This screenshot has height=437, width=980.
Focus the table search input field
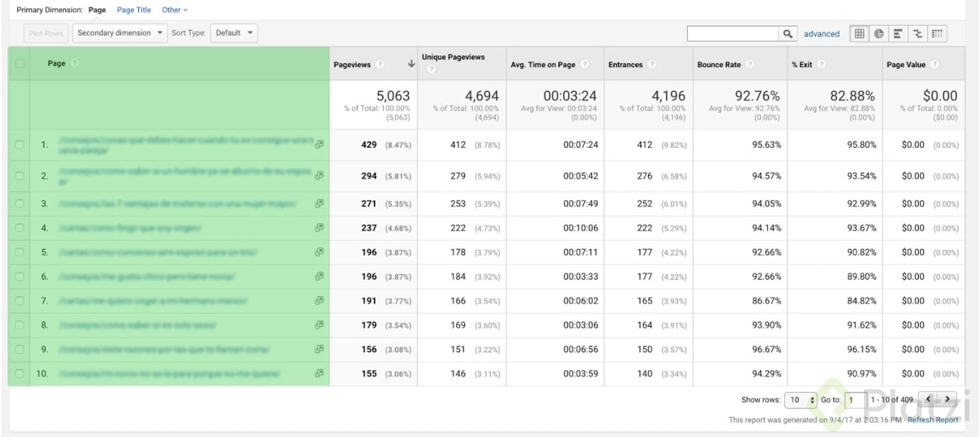point(733,33)
